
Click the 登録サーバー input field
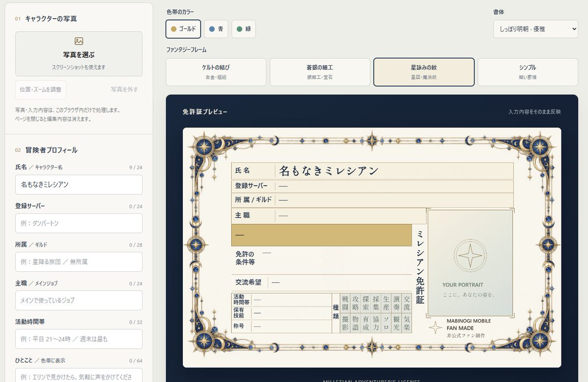79,223
